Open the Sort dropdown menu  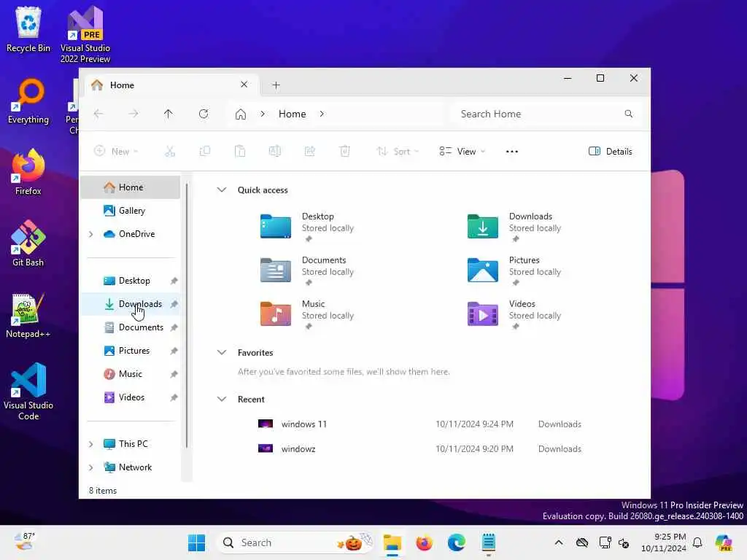coord(398,152)
